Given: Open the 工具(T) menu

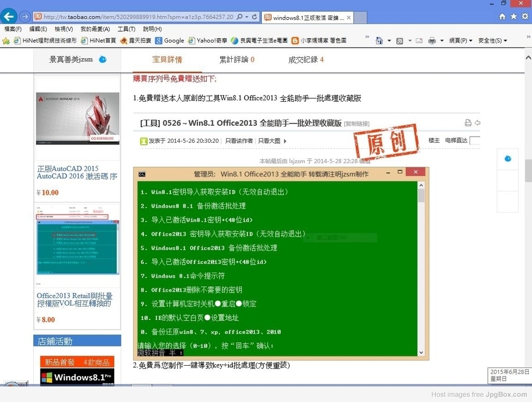Looking at the screenshot, I should click(126, 29).
